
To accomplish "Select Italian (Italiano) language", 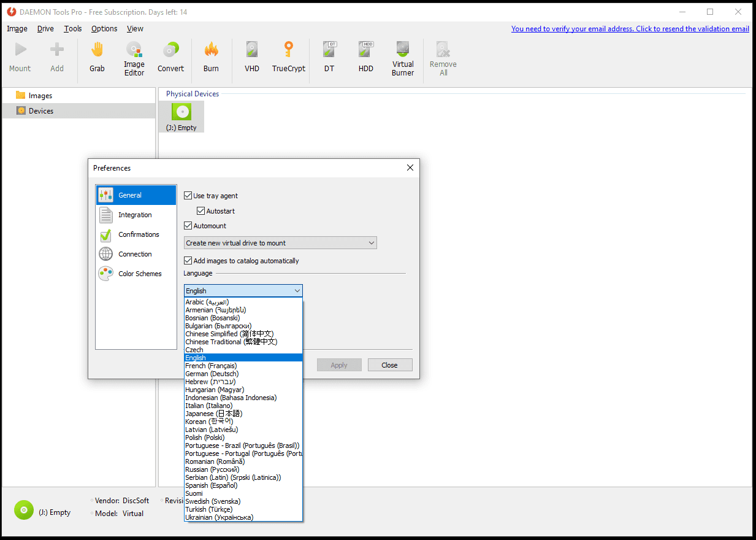I will pos(243,406).
